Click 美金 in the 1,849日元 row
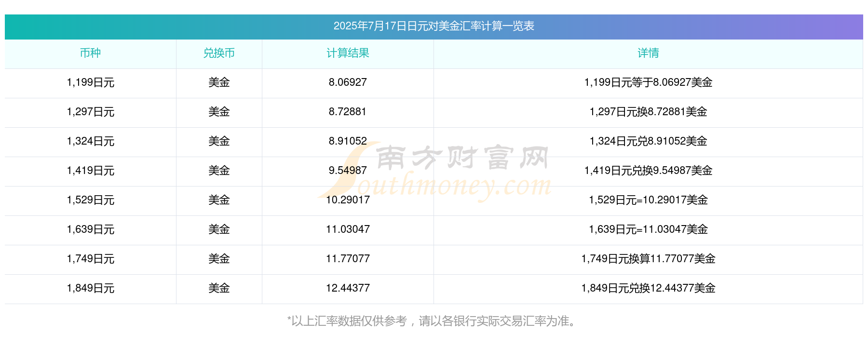The image size is (868, 347). tap(219, 288)
